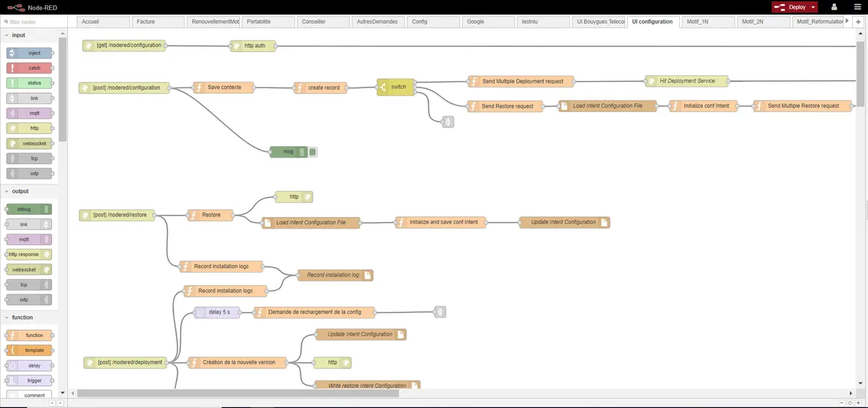Viewport: 868px width, 408px height.
Task: Add a new flow tab with plus
Action: (x=859, y=22)
